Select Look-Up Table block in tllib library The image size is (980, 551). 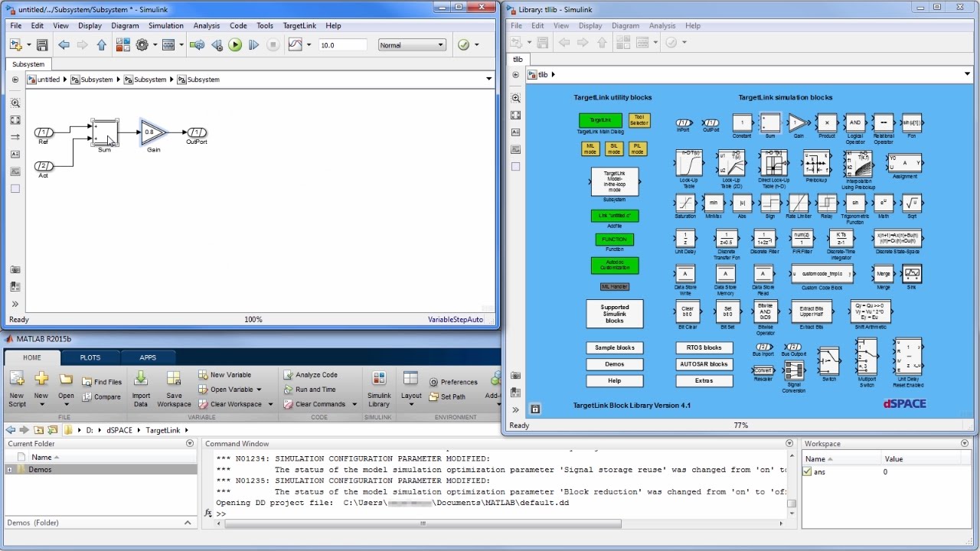[x=688, y=164]
